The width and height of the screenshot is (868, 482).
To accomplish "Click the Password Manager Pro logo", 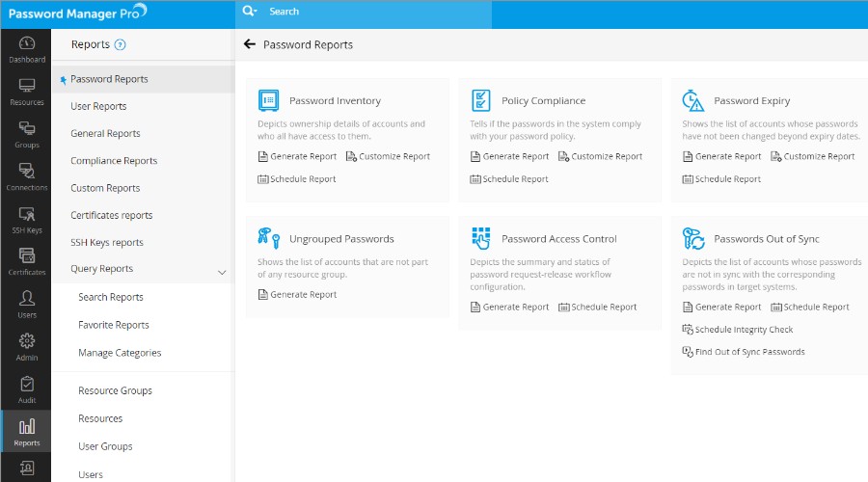I will coord(77,13).
